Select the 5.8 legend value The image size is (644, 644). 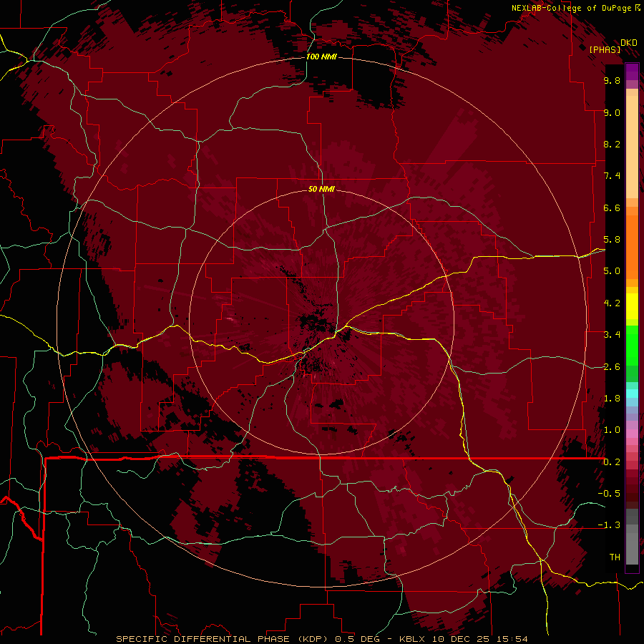(612, 240)
